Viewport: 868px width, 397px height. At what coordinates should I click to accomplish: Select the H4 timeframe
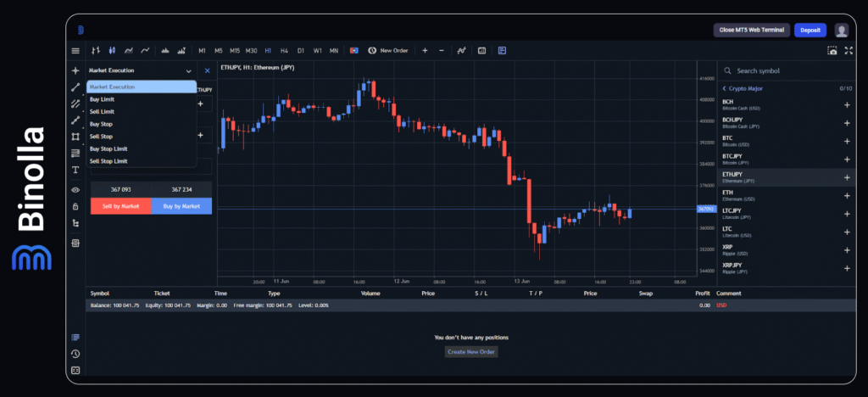coord(284,51)
